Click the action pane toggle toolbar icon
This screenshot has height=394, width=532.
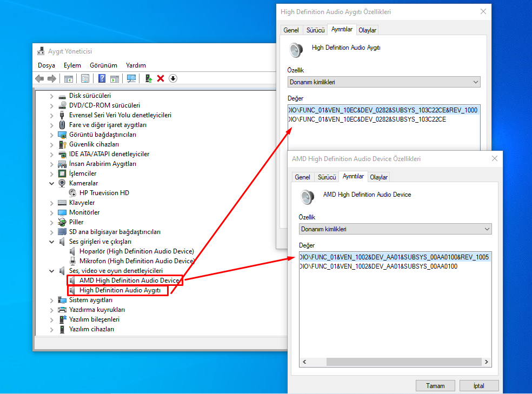[115, 79]
